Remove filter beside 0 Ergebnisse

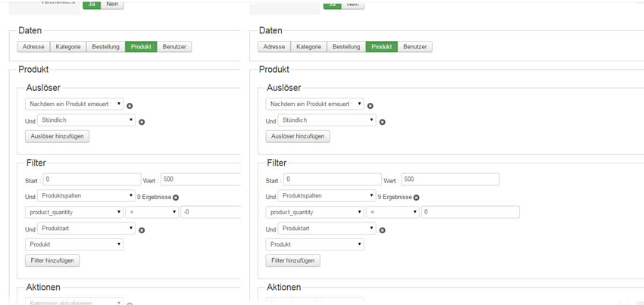(176, 198)
